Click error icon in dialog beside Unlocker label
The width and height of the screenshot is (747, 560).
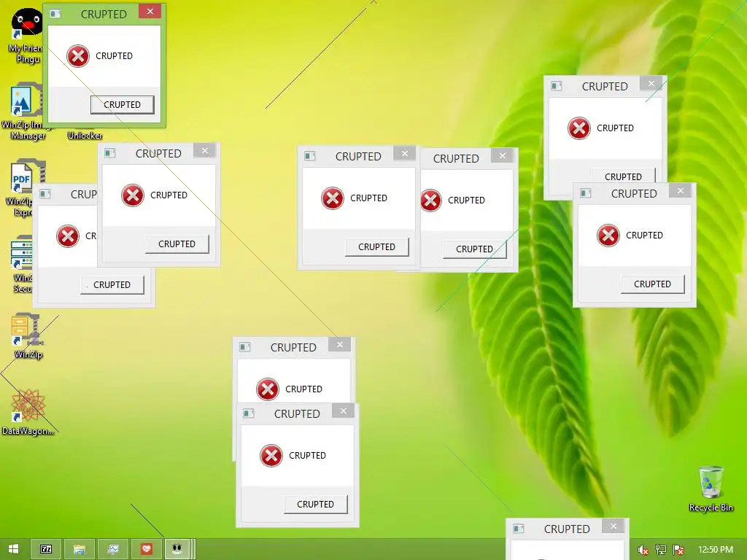coord(133,195)
